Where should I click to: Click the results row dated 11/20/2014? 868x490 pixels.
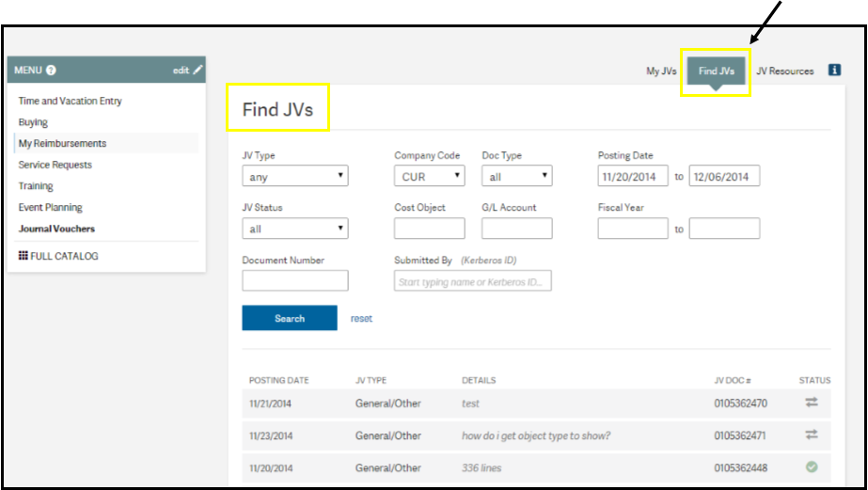536,467
